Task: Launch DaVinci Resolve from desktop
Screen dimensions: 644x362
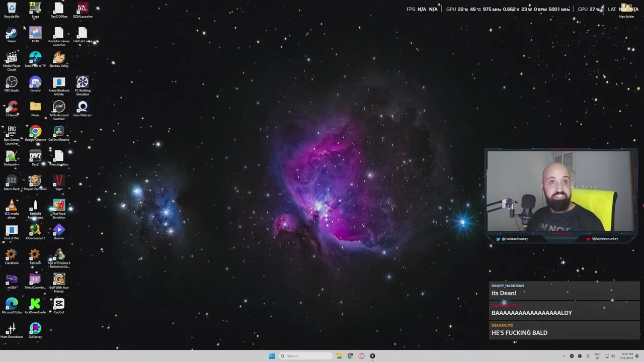Action: point(59,133)
